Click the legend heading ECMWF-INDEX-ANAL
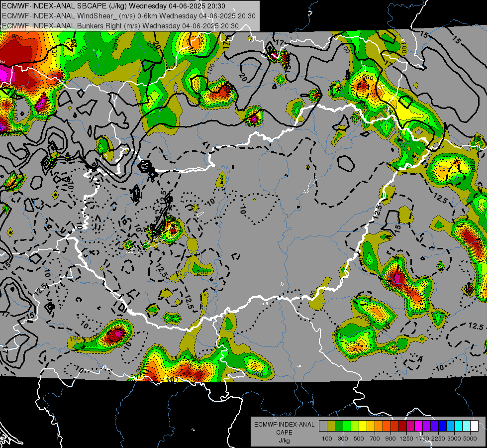Viewport: 487px width, 448px height. 285,425
